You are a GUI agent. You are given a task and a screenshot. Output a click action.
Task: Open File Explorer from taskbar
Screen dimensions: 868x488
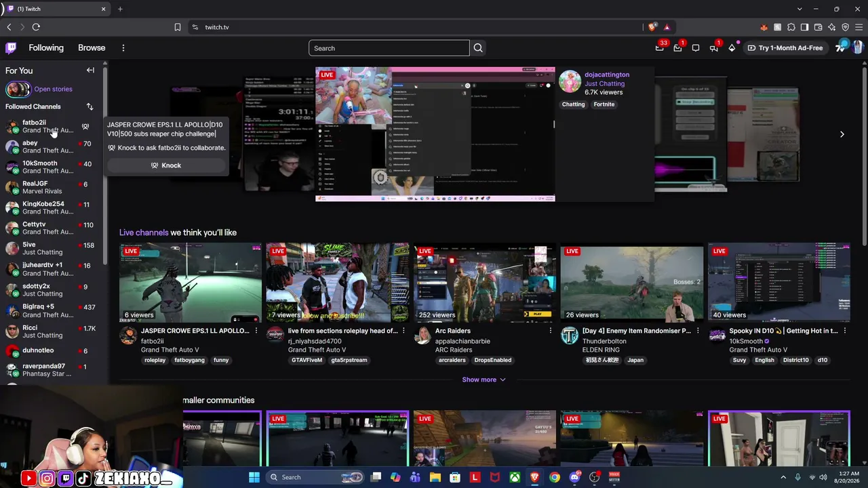[x=435, y=477]
